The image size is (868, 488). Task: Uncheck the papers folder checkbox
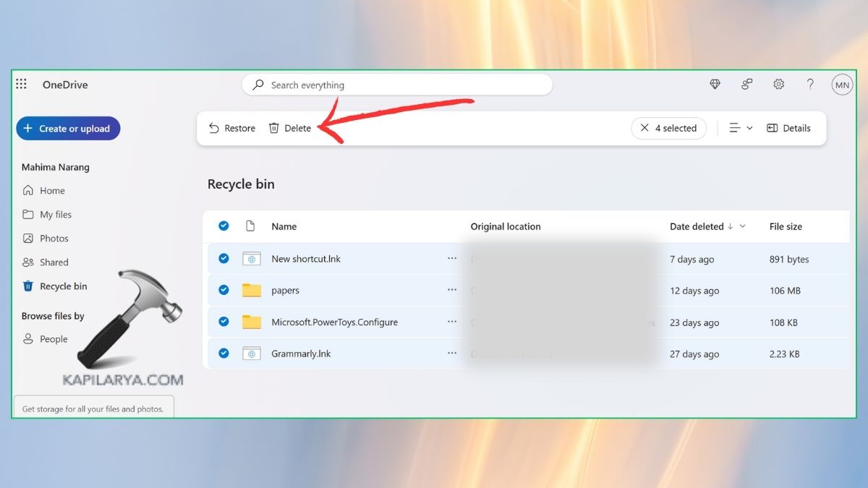click(x=224, y=290)
